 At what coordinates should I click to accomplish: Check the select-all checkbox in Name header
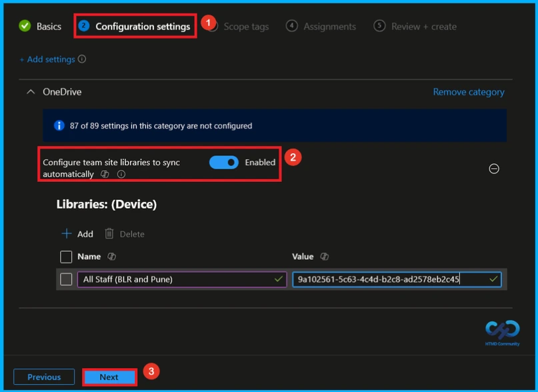click(x=66, y=257)
